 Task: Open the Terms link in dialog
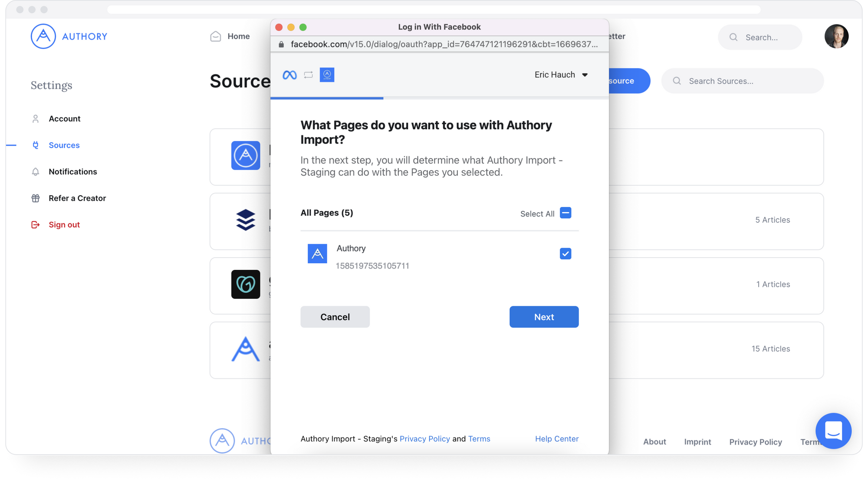[x=479, y=439]
